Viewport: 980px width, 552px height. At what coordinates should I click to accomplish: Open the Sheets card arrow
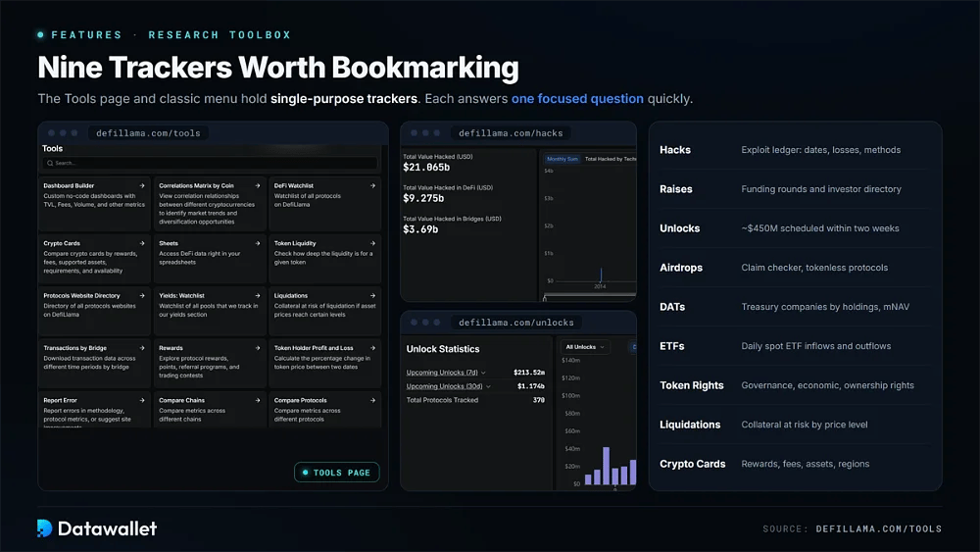click(257, 243)
